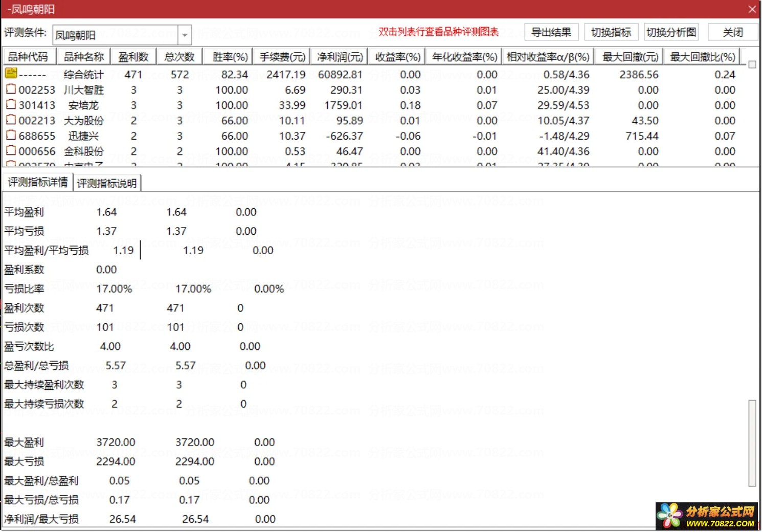Sort by the 相对收益率α/β(%) column header

pyautogui.click(x=548, y=56)
